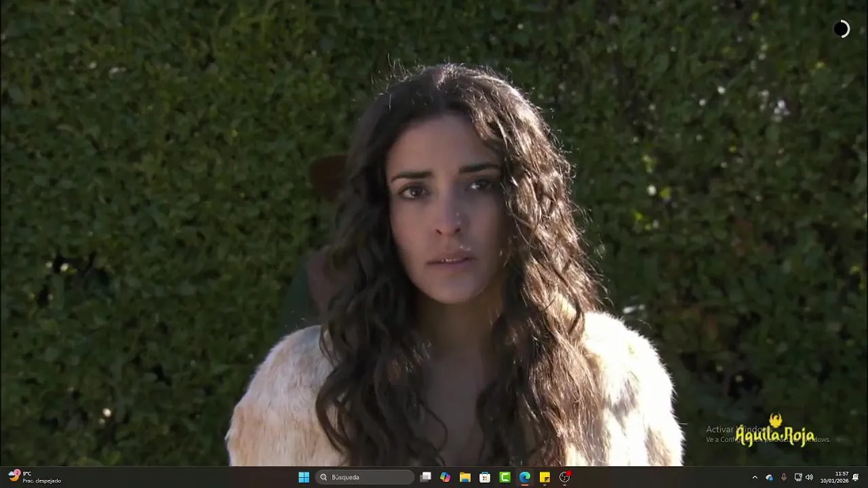This screenshot has width=868, height=488.
Task: Open Task View from the taskbar
Action: [x=425, y=477]
